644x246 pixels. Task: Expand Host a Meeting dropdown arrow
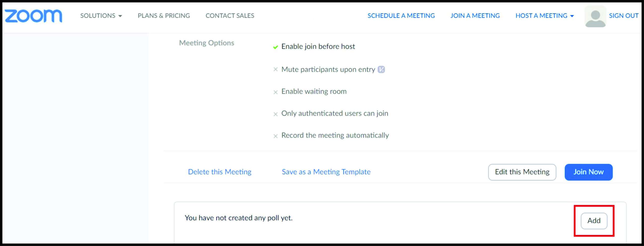pos(572,16)
